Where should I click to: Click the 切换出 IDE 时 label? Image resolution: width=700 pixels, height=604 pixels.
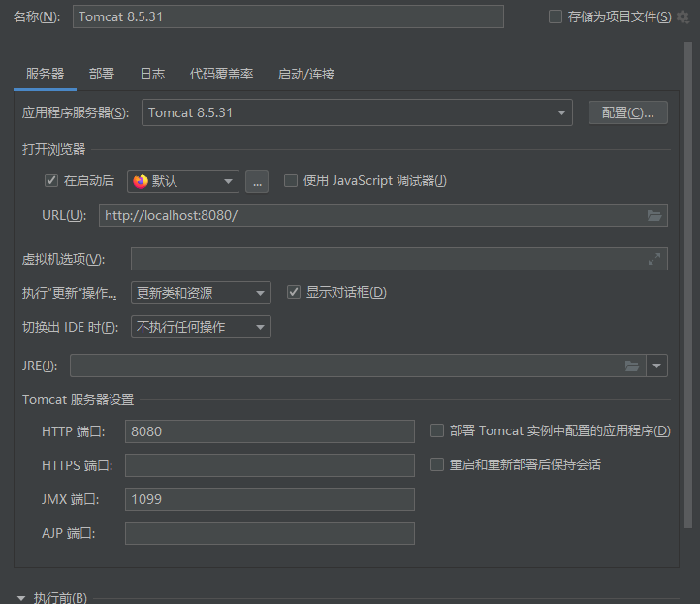pos(70,327)
